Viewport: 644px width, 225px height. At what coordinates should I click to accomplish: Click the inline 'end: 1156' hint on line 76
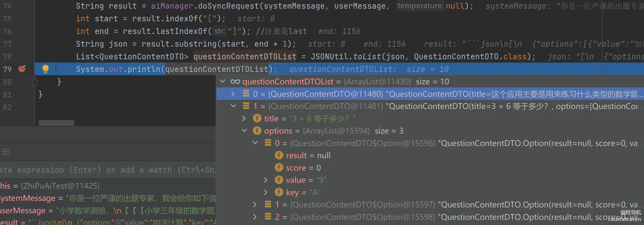tap(340, 31)
